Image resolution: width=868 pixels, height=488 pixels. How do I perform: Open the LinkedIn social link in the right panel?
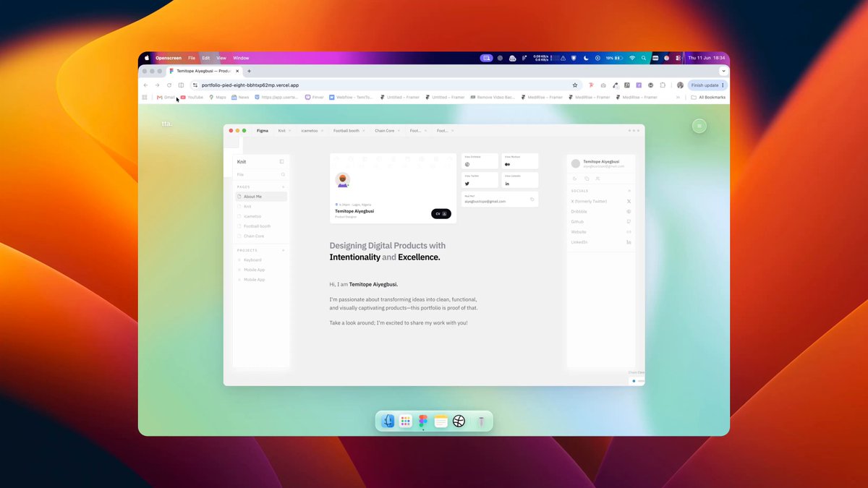coord(601,242)
